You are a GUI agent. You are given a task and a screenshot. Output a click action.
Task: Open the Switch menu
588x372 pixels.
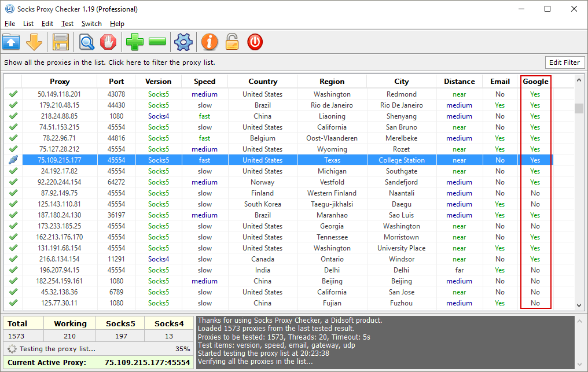click(x=91, y=24)
